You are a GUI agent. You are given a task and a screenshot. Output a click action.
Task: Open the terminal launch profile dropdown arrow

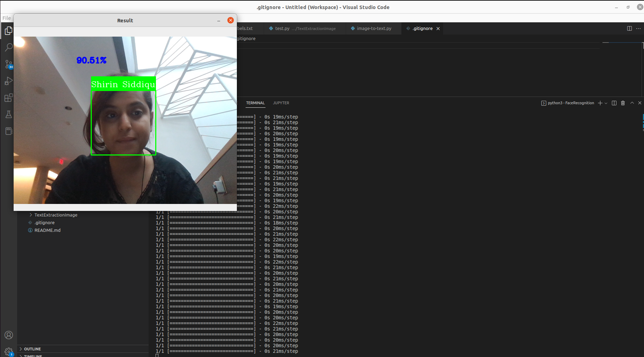click(606, 103)
